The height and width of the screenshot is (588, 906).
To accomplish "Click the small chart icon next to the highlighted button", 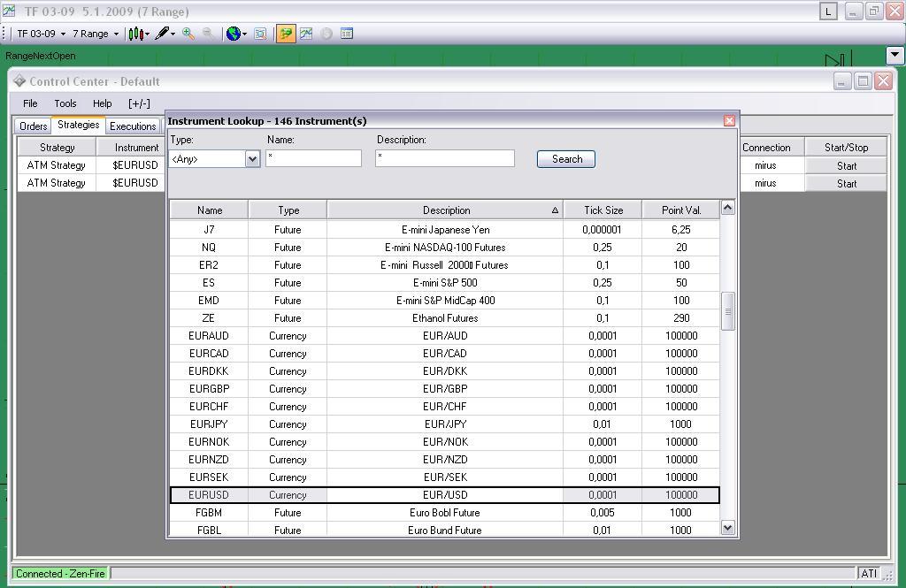I will click(306, 34).
